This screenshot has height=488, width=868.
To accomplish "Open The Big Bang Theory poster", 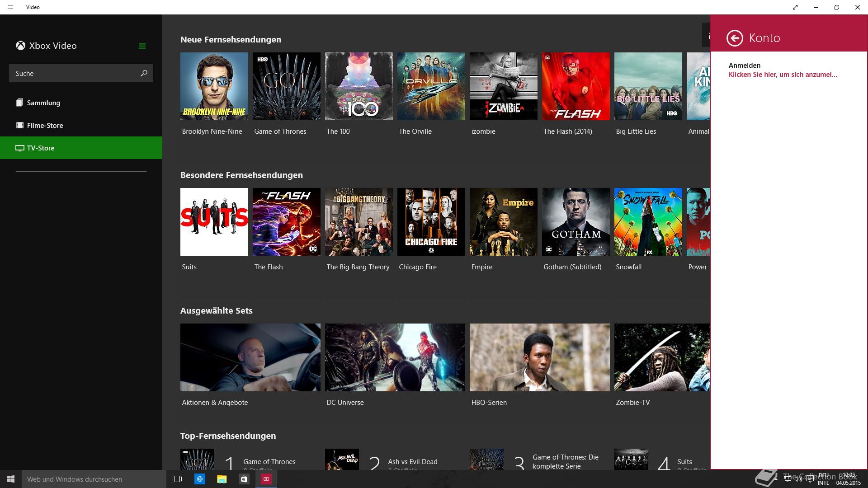I will 359,222.
